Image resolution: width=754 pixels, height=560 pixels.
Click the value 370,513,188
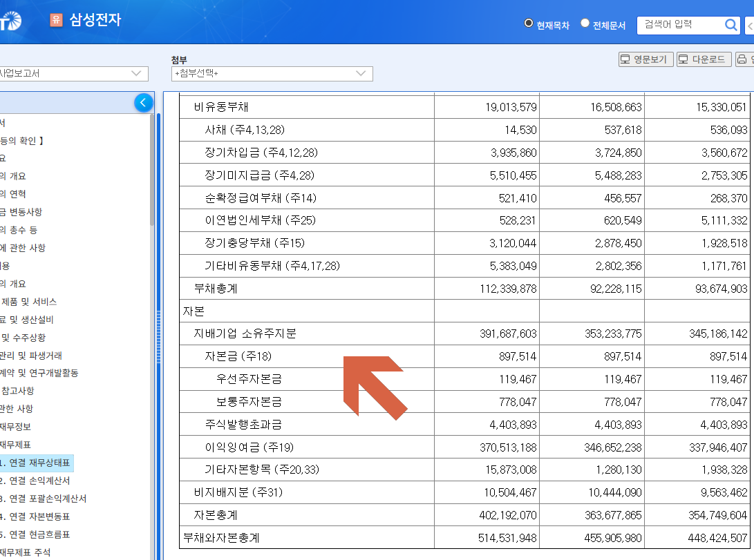[x=508, y=447]
